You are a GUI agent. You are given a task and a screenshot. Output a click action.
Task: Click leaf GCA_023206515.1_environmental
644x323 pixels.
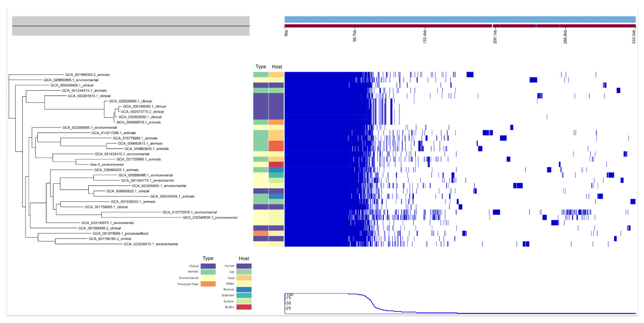pos(151,244)
